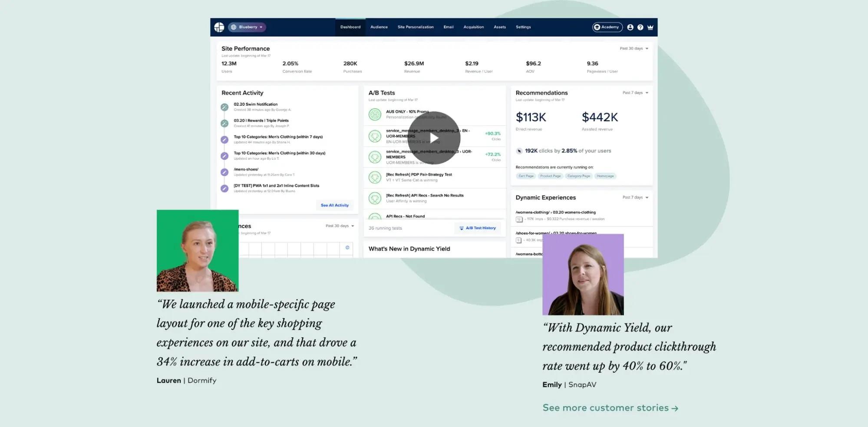868x427 pixels.
Task: Click trophy icon for PDP Pair-Strategy Test
Action: 375,177
